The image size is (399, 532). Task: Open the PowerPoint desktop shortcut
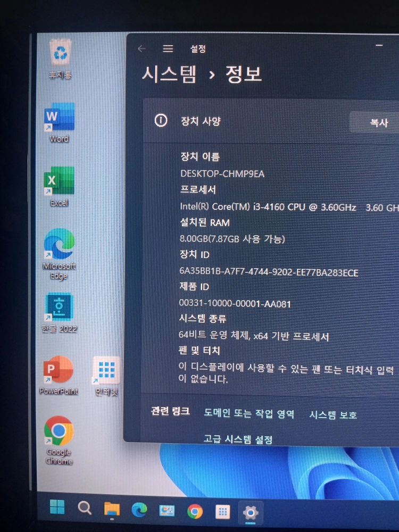59,375
